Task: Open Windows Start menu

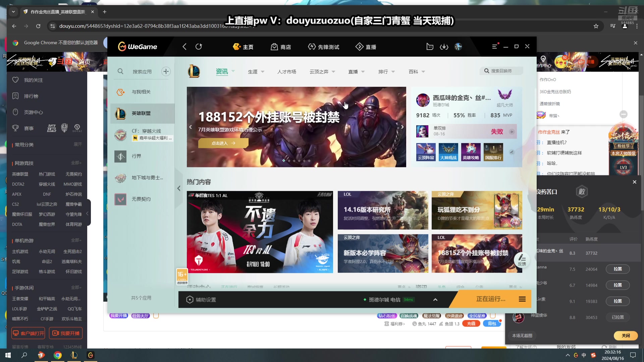Action: [x=8, y=355]
